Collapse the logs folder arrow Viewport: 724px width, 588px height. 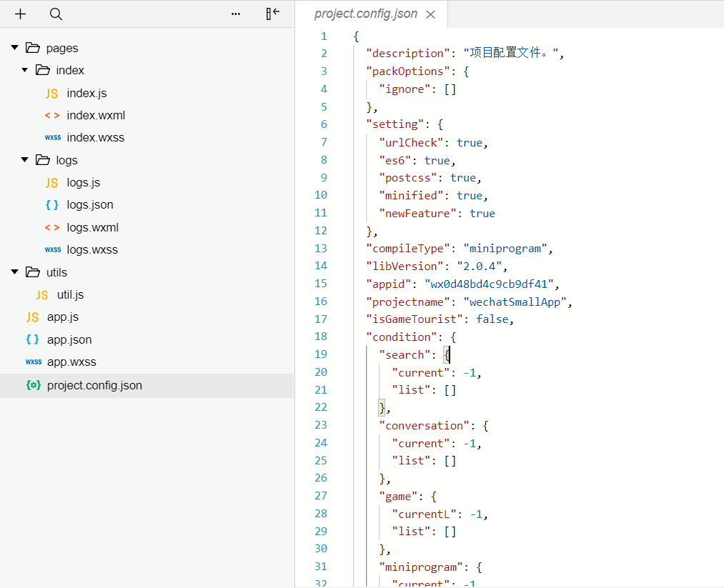(x=24, y=160)
